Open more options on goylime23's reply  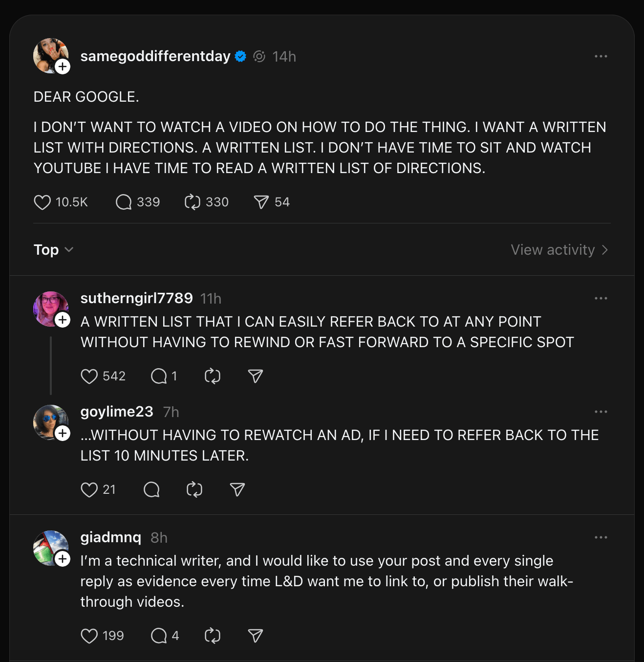coord(601,412)
